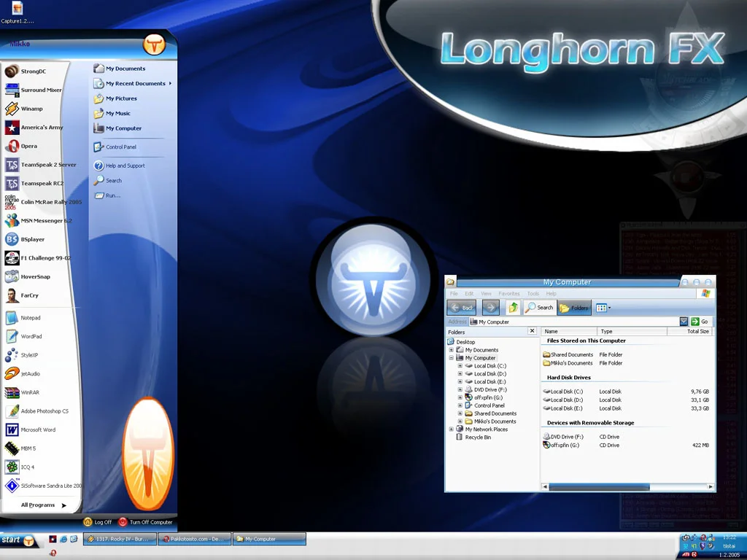Toggle the Folders pane button
This screenshot has width=747, height=560.
(574, 308)
